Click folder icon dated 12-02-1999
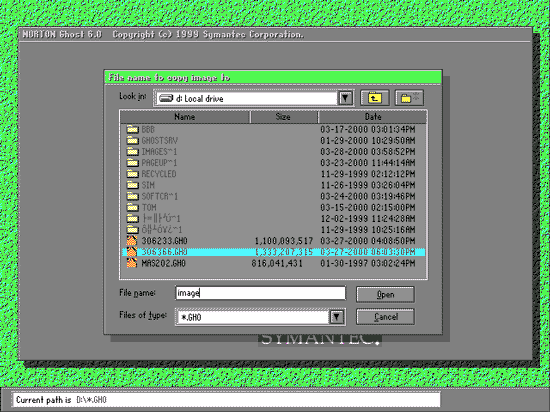Screen dimensions: 550x412 click(132, 218)
